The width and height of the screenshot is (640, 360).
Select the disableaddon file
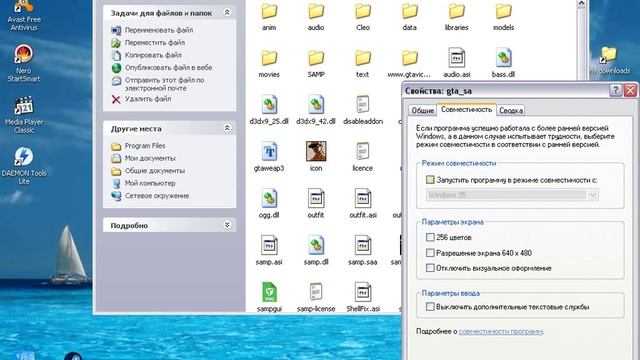click(x=363, y=110)
